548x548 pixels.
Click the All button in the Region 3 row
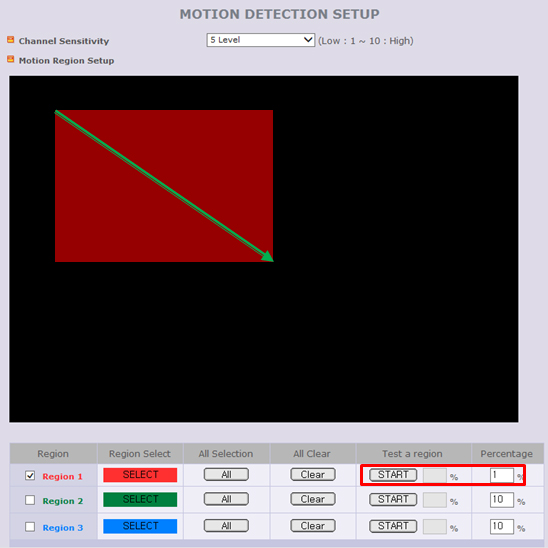(226, 526)
